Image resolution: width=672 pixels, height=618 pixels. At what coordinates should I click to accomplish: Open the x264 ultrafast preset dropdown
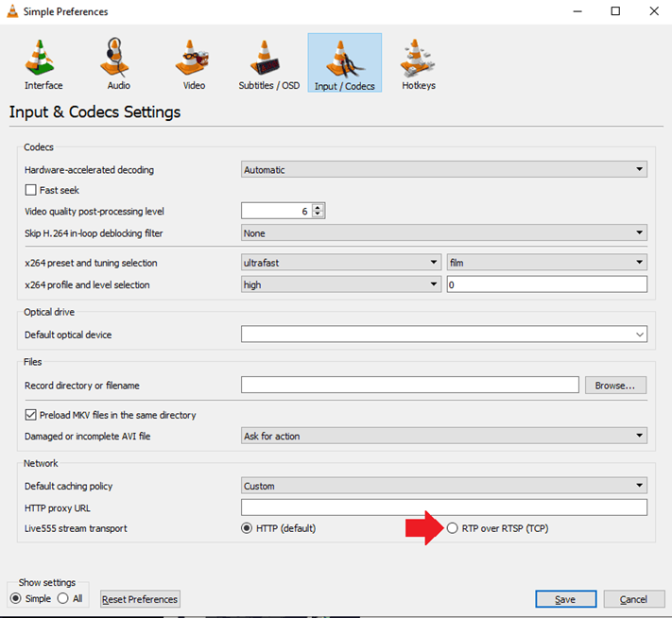[341, 262]
